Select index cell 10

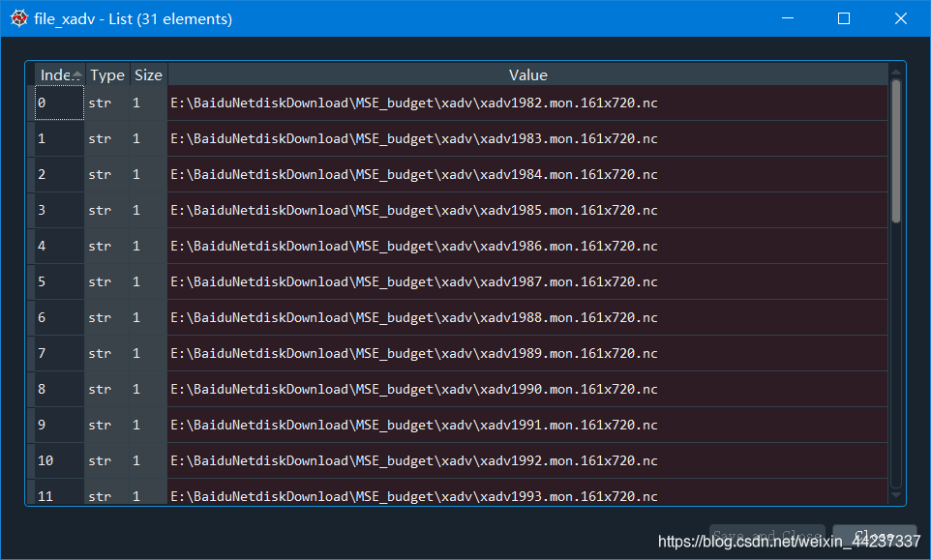click(59, 461)
